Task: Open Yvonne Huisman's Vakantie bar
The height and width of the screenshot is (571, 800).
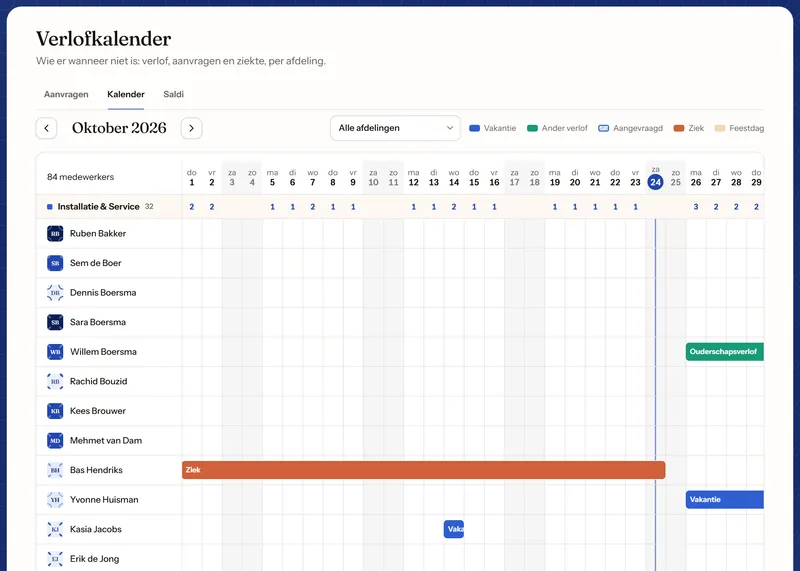Action: tap(724, 500)
